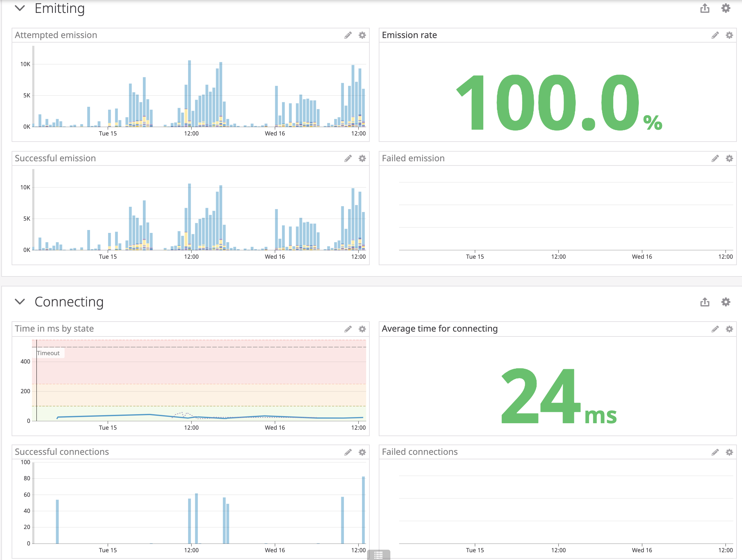Image resolution: width=742 pixels, height=560 pixels.
Task: Click the 24 ms average connecting value
Action: 559,396
